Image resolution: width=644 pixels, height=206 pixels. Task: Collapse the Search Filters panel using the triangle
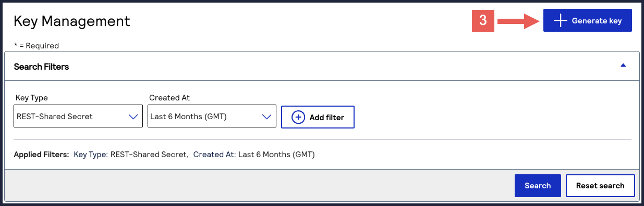pos(623,66)
